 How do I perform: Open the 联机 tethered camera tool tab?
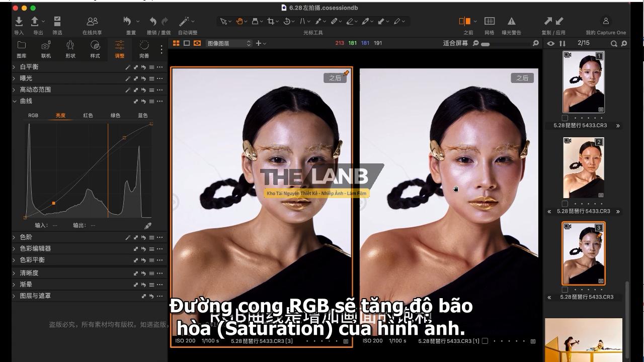[46, 46]
